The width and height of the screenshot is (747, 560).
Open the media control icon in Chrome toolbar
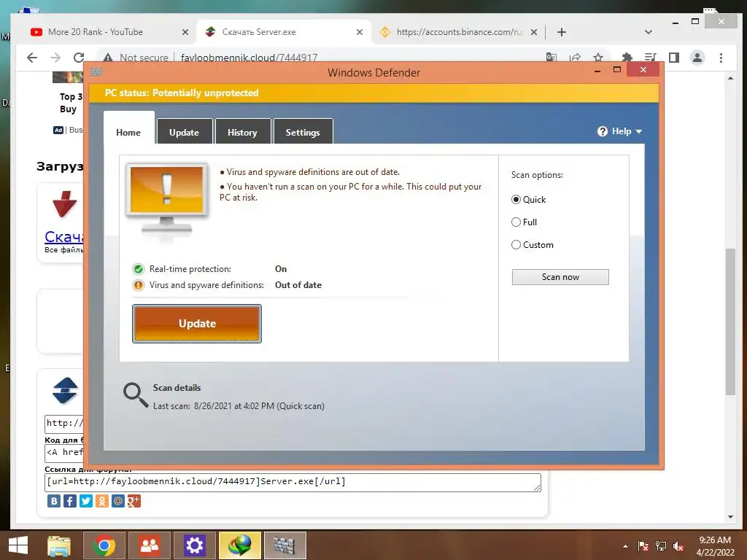click(650, 58)
